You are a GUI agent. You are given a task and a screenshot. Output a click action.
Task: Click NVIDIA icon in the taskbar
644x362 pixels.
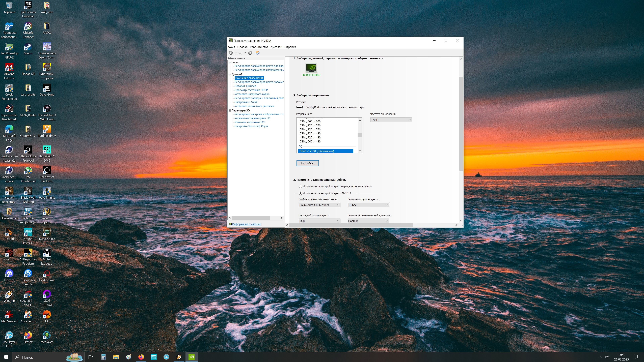click(x=192, y=357)
